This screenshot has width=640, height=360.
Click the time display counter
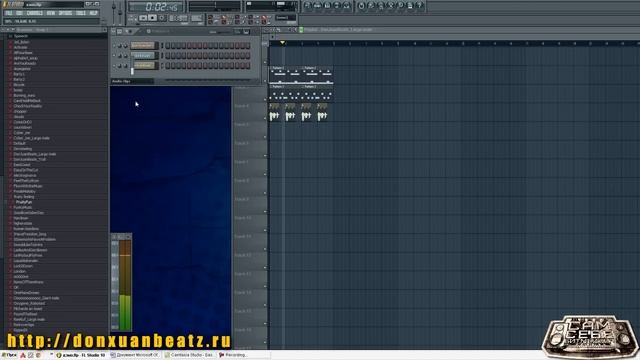156,7
